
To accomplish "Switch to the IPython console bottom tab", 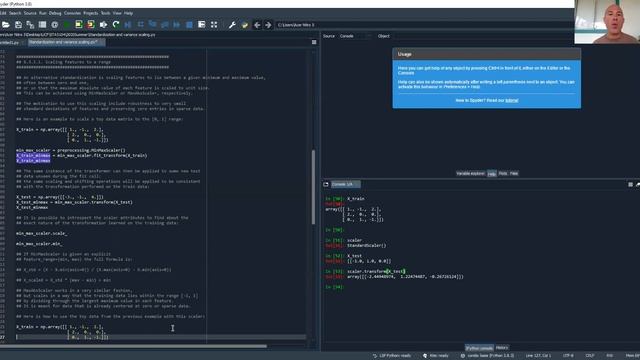I will [479, 348].
